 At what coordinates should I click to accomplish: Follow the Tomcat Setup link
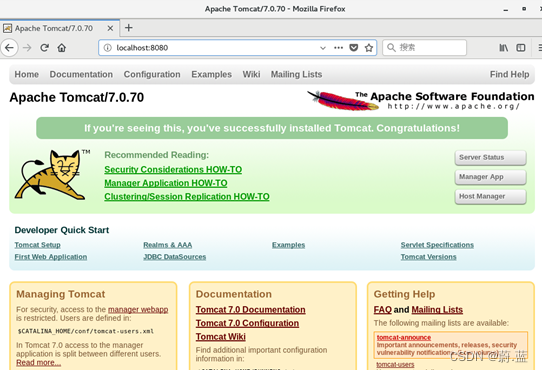[x=37, y=245]
